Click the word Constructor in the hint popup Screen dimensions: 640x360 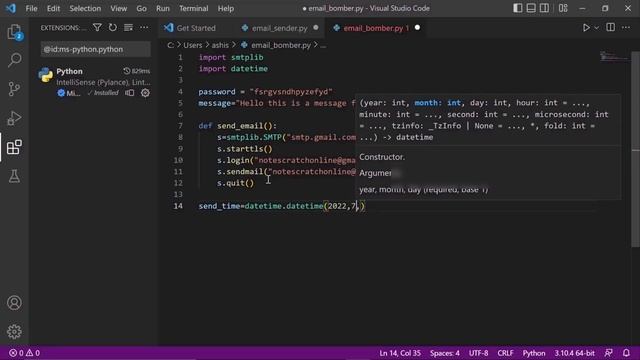pos(381,157)
